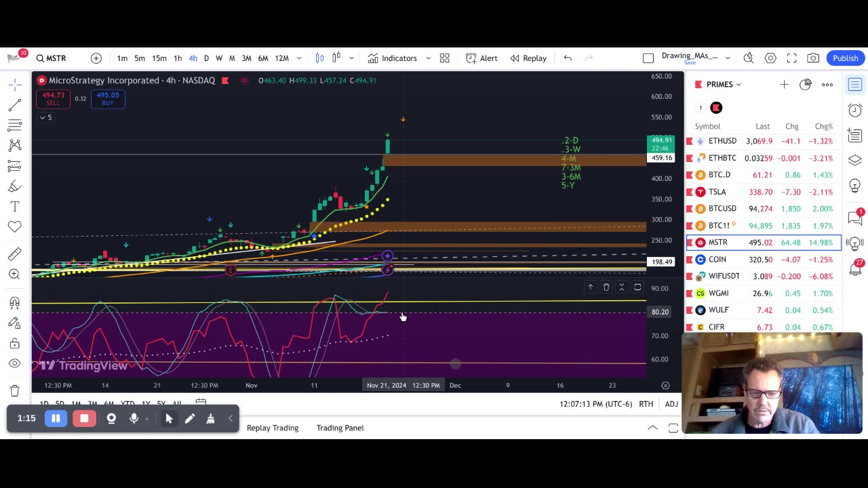Select WULF row in watchlist
Image resolution: width=868 pixels, height=488 pixels.
(764, 310)
